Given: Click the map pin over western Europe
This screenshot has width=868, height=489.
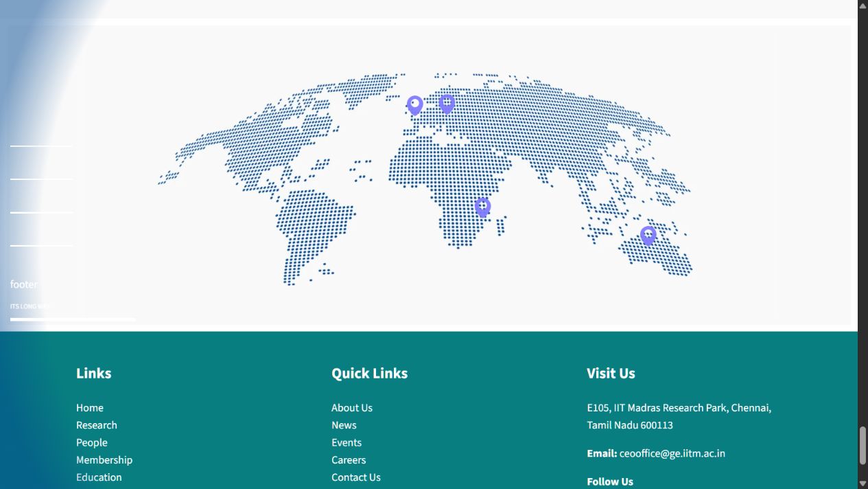Looking at the screenshot, I should [414, 105].
